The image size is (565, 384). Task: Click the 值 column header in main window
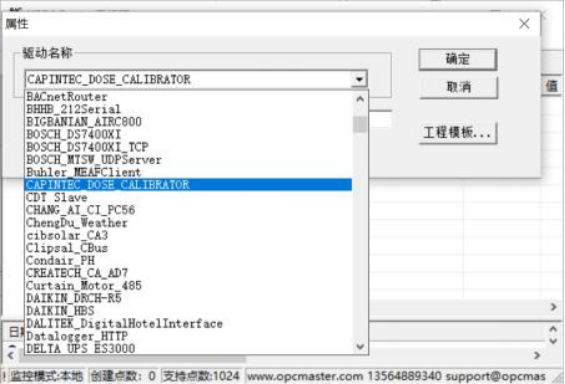[x=552, y=86]
